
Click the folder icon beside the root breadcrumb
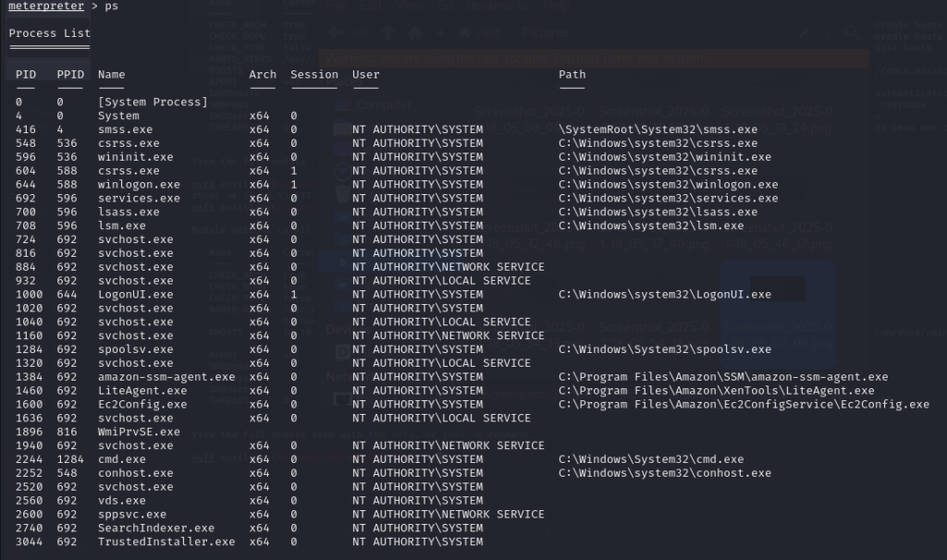466,32
